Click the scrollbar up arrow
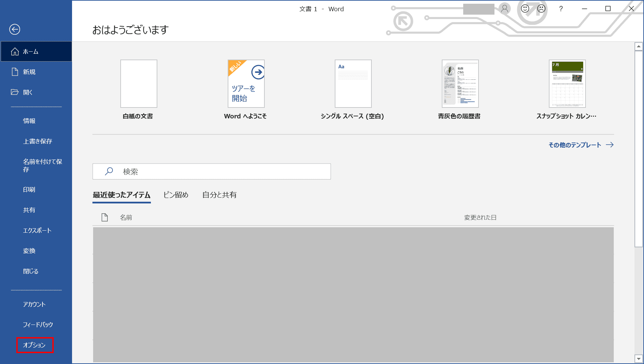This screenshot has width=644, height=364. click(639, 46)
